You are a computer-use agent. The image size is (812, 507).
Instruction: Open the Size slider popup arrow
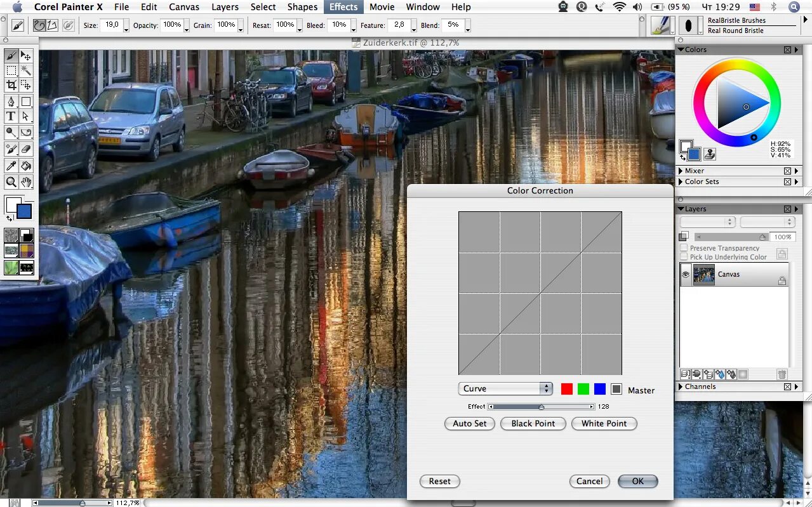coord(126,25)
